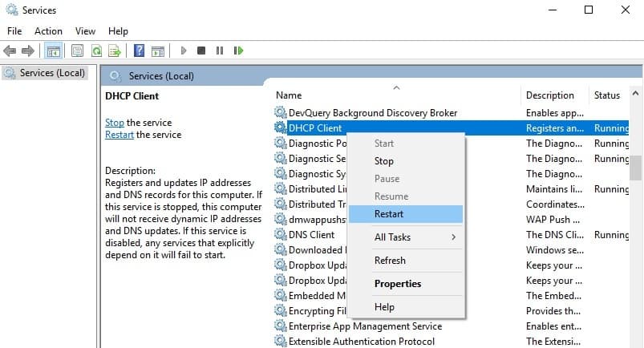Click gear icon beside DevQuery Background Discovery Broker
Viewport: 644px width, 348px height.
[281, 112]
